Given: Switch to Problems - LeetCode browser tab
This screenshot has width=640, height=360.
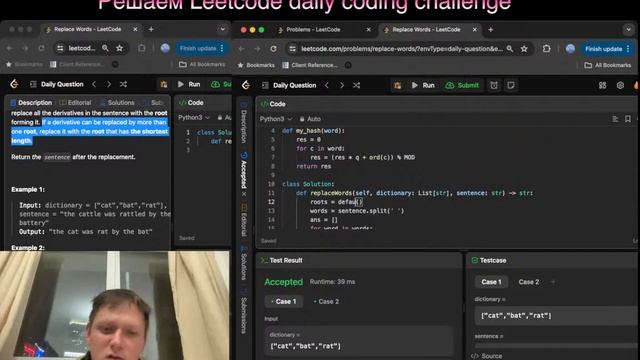Looking at the screenshot, I should 313,30.
